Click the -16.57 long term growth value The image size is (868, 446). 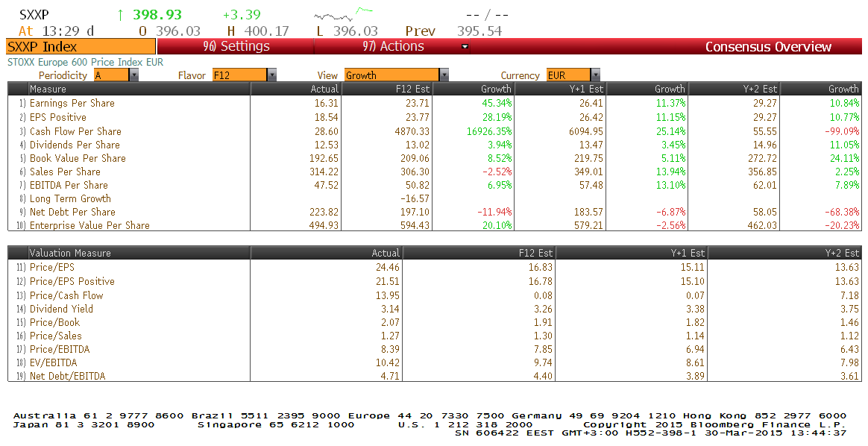(x=415, y=198)
